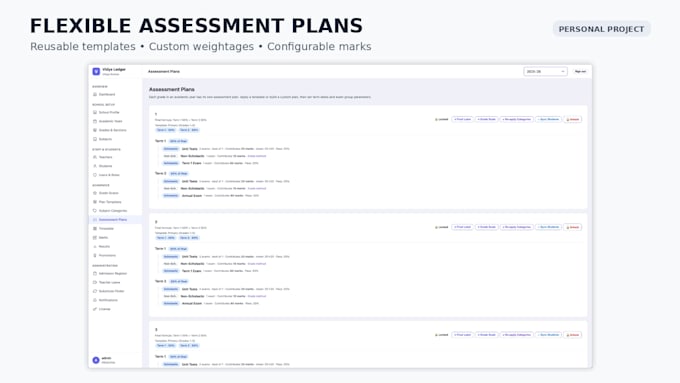Screen dimensions: 680x383
Task: Open Teachers via its sidebar icon
Action: tap(95, 157)
